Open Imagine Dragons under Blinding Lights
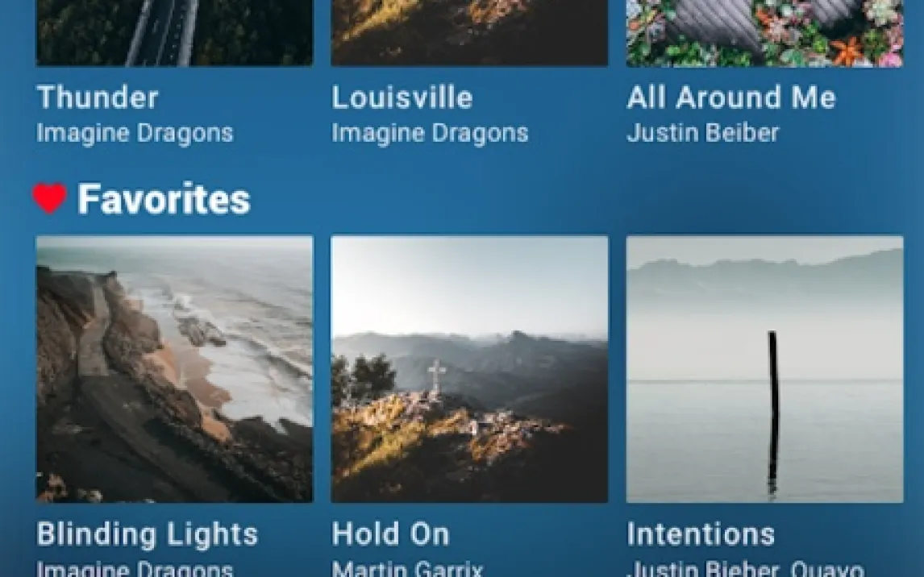924x577 pixels. pos(135,569)
